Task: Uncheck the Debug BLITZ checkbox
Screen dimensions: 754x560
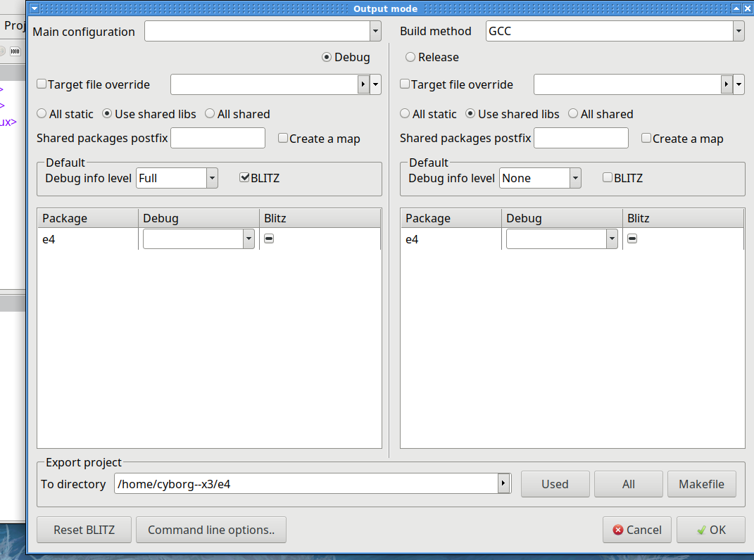Action: point(245,178)
